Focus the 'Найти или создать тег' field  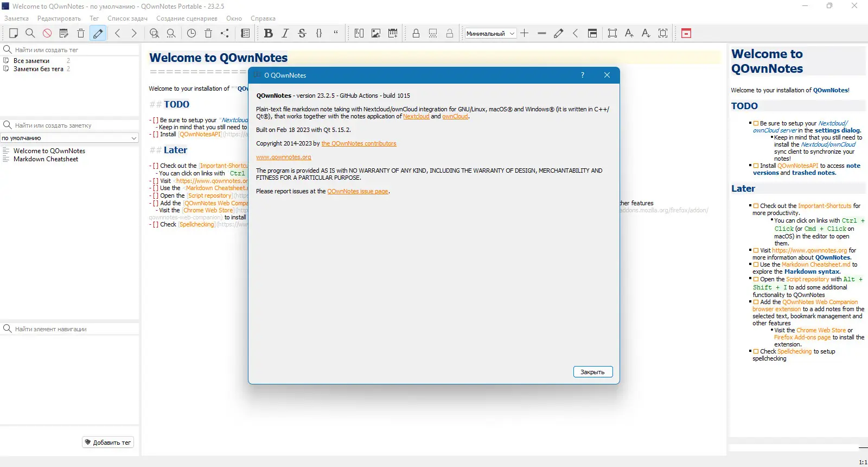pos(75,50)
